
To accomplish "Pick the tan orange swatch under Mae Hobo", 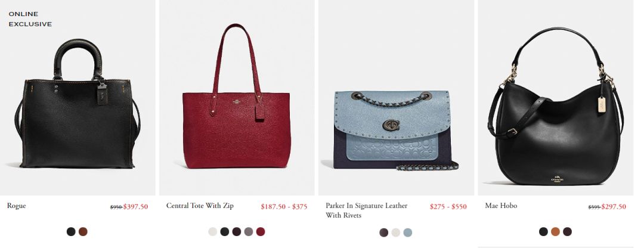I will click(555, 231).
